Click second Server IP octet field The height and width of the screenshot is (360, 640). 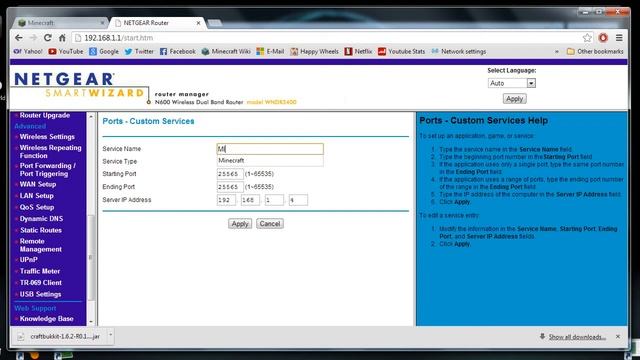pos(250,200)
